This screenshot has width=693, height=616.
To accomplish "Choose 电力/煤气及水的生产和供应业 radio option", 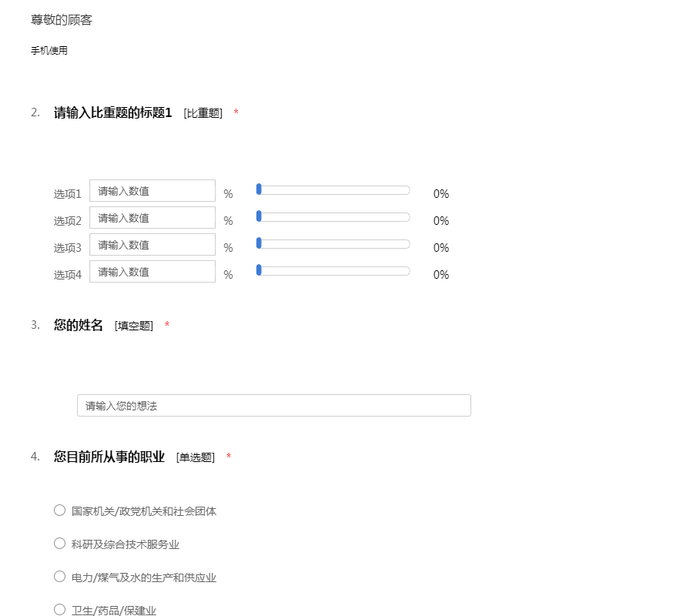I will (60, 577).
